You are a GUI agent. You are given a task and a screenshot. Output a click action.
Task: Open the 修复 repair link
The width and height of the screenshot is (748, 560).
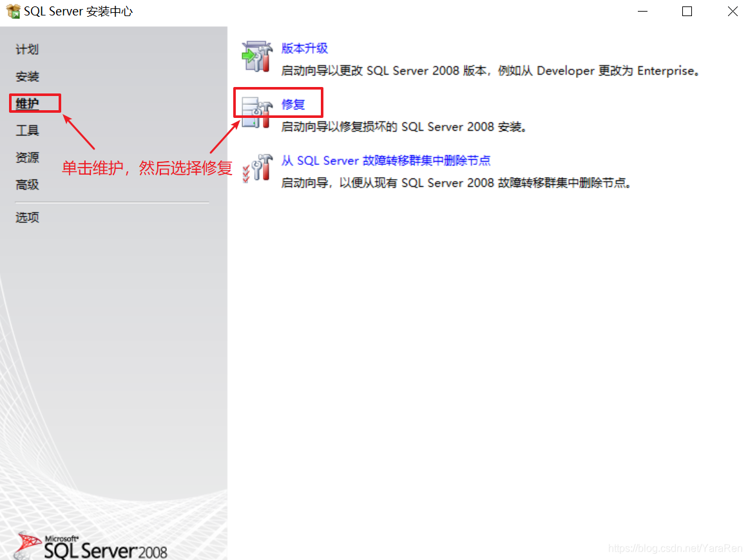point(293,104)
